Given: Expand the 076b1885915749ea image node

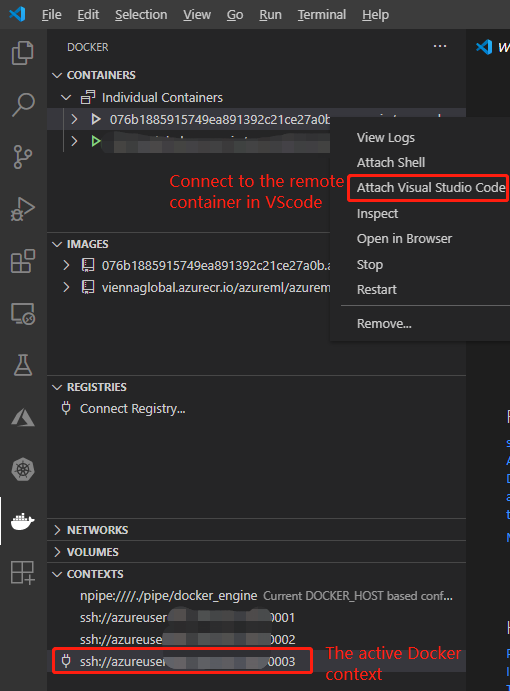Looking at the screenshot, I should [66, 265].
